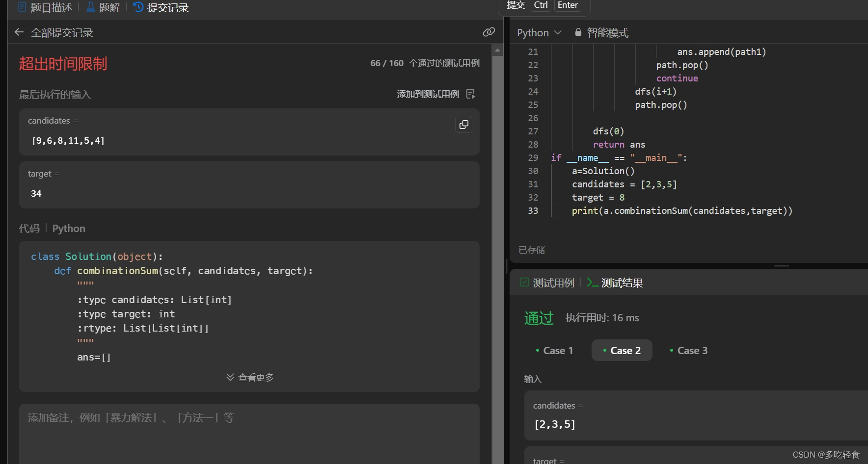Select Case 3 result
Image resolution: width=868 pixels, height=464 pixels.
(x=689, y=350)
